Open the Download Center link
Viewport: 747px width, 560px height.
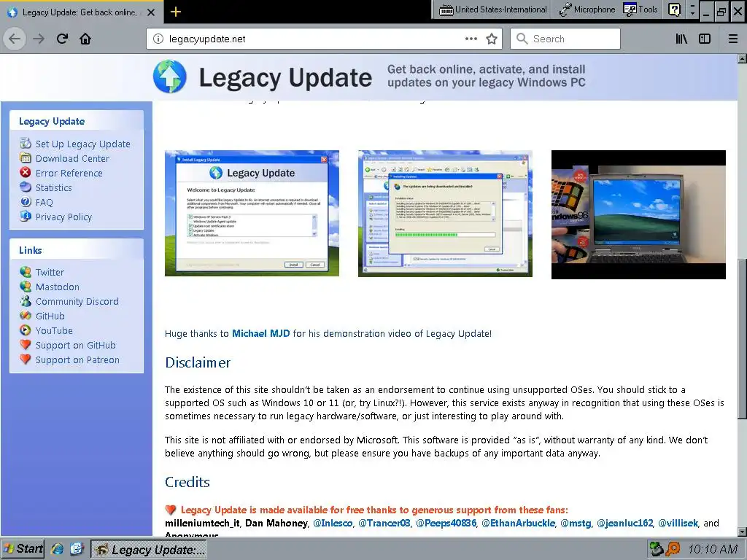(x=72, y=158)
